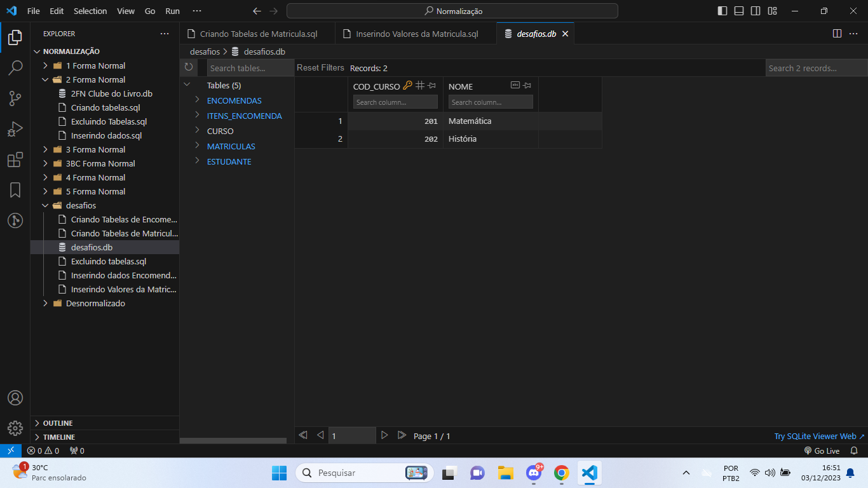Click the remote window status bar icon

tap(11, 451)
